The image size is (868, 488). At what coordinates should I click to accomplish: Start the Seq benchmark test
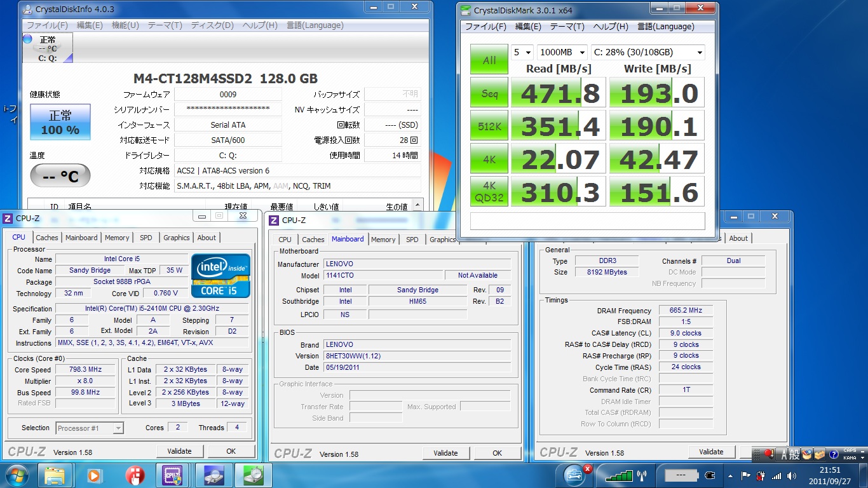click(489, 93)
